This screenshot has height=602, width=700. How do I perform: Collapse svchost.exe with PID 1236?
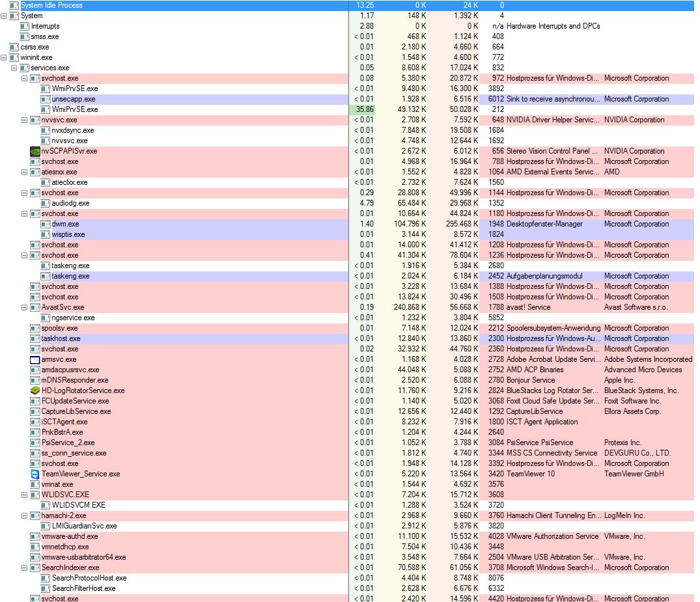(x=25, y=255)
